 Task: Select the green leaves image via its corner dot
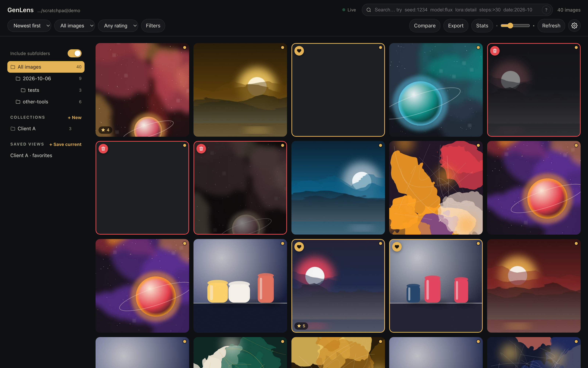(x=283, y=342)
